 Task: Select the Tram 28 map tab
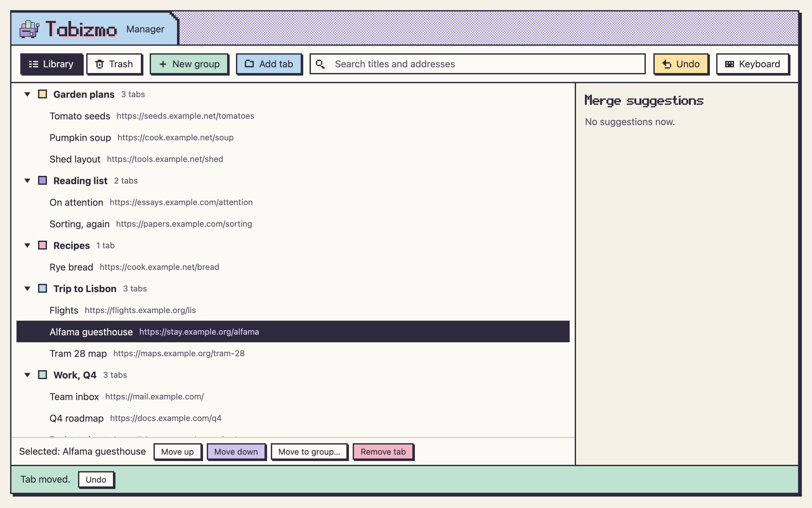tap(293, 353)
